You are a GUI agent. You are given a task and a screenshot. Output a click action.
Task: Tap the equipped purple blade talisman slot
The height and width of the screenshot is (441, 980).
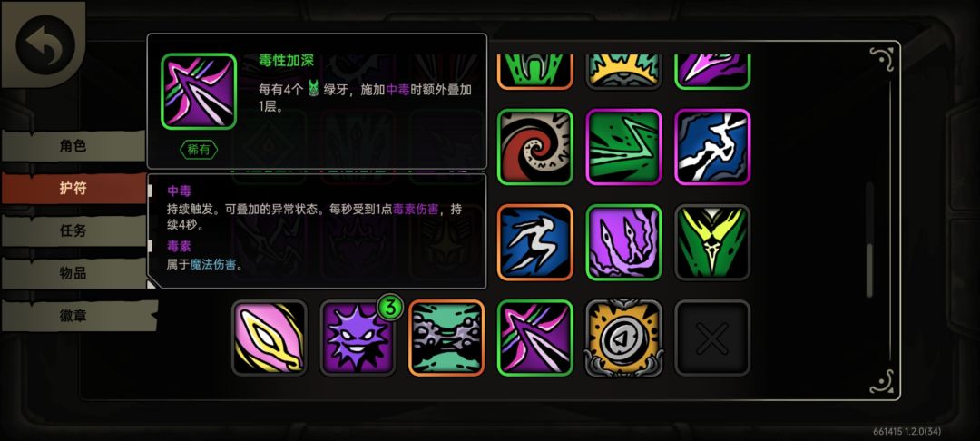(535, 338)
